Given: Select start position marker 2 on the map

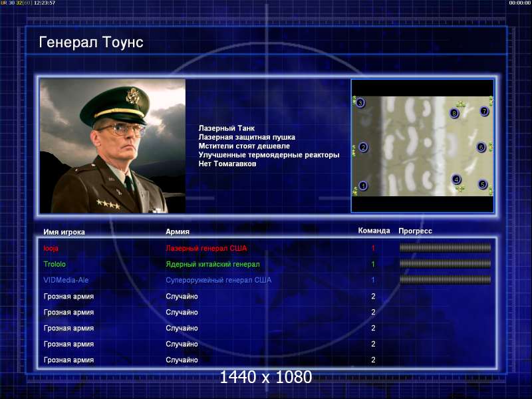Looking at the screenshot, I should point(363,147).
